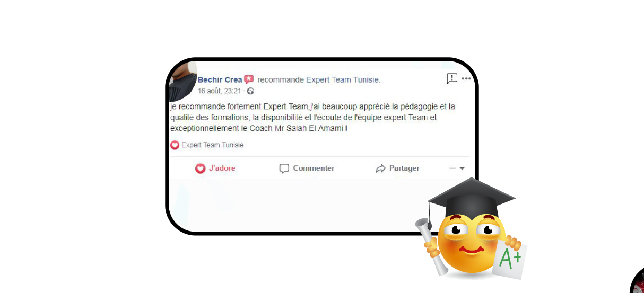Click the 16 août, 23:21 timestamp
Viewport: 644px width, 293px height.
point(220,91)
